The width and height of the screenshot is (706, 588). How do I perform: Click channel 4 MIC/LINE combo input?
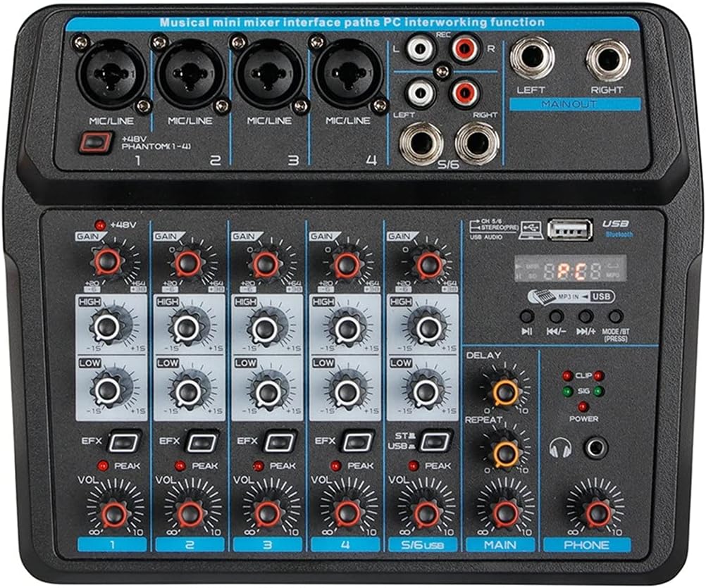coord(346,75)
